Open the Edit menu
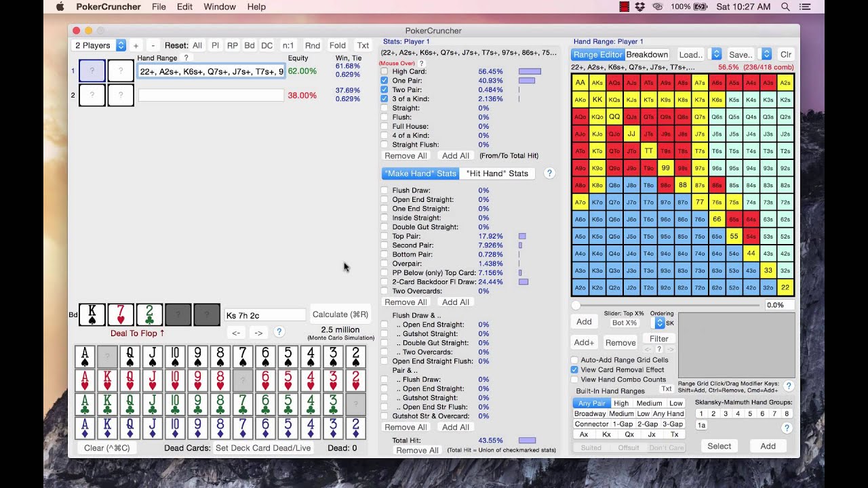This screenshot has width=868, height=488. [x=184, y=7]
